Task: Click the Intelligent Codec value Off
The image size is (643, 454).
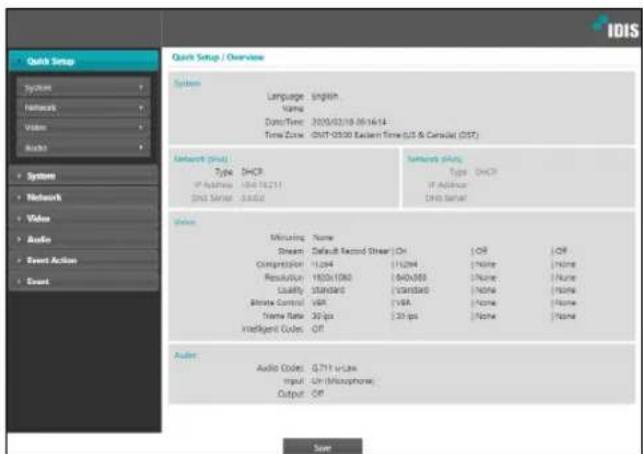Action: coord(318,329)
